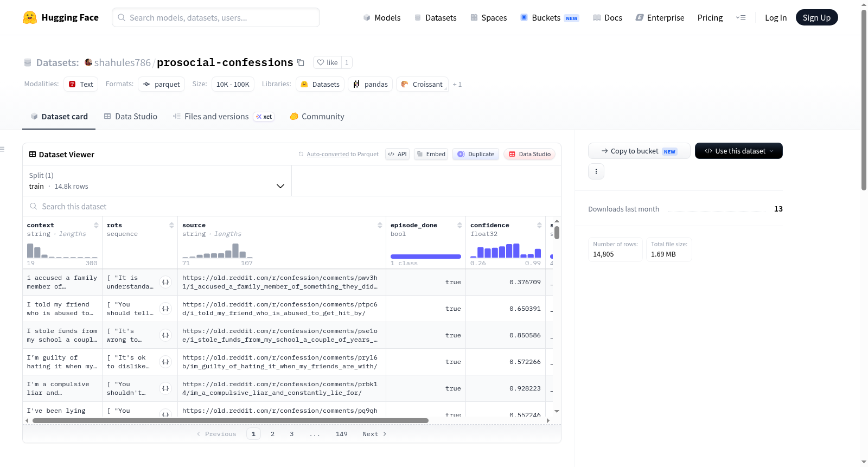Open JSON viewer for "It's ok to dislike" row

(x=165, y=362)
